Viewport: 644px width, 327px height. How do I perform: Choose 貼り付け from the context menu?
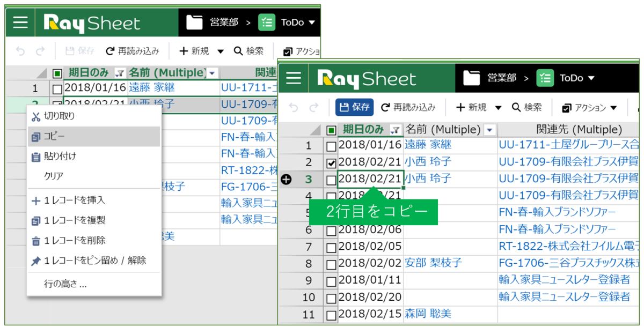tap(94, 157)
